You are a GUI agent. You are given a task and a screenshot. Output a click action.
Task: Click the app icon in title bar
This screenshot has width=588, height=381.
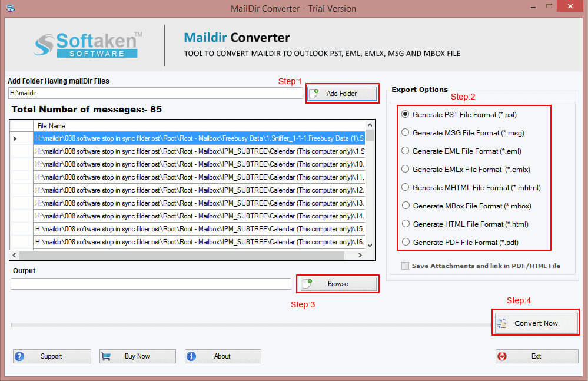(x=11, y=8)
